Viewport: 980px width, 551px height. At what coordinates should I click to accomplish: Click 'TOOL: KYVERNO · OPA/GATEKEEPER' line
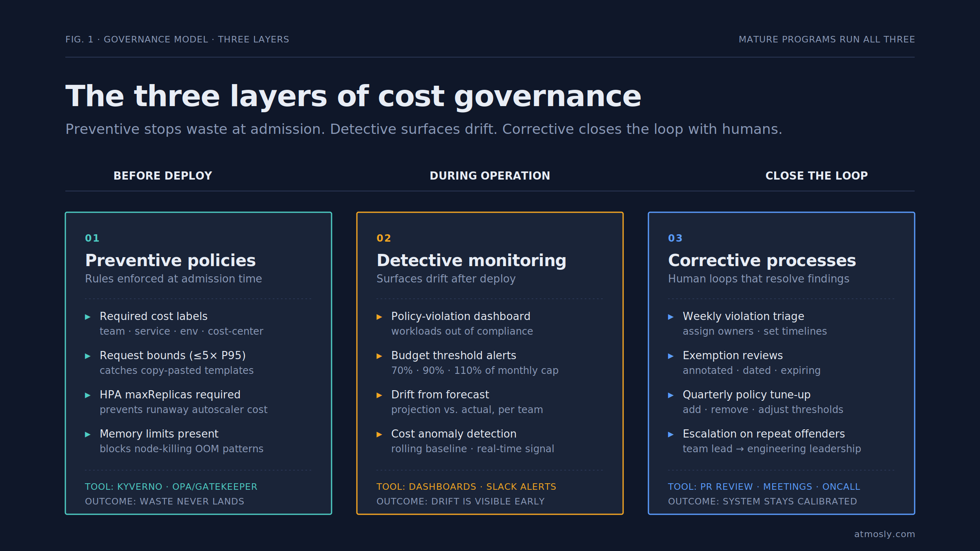coord(171,487)
